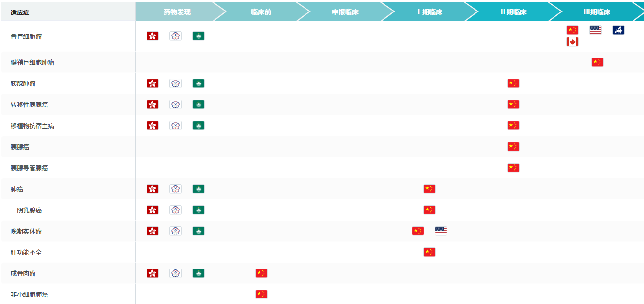The image size is (644, 304).
Task: Click the China flag in 胰腺癌 row
Action: pos(513,147)
